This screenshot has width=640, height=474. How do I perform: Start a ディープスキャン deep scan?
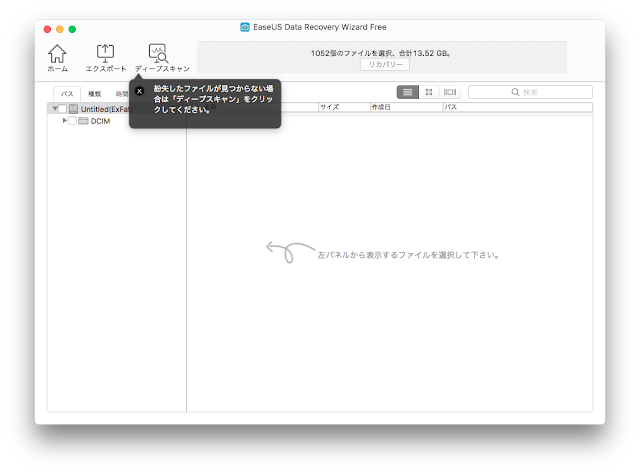coord(162,58)
